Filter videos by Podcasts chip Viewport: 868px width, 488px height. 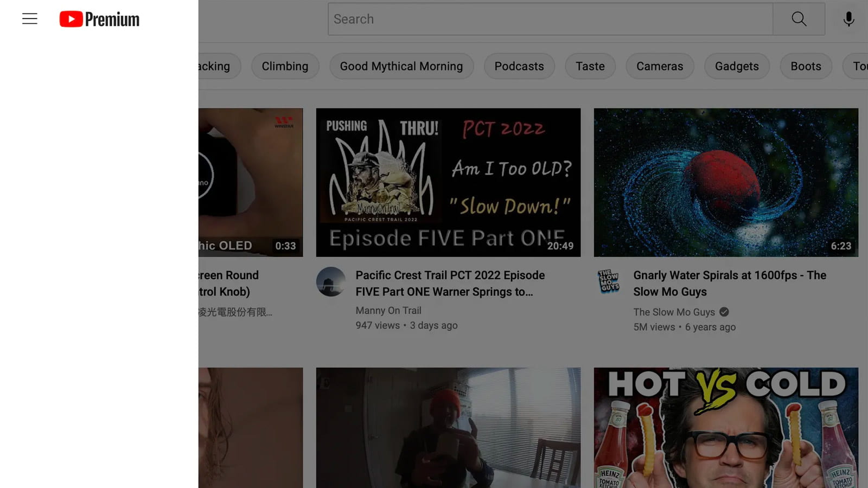point(519,66)
